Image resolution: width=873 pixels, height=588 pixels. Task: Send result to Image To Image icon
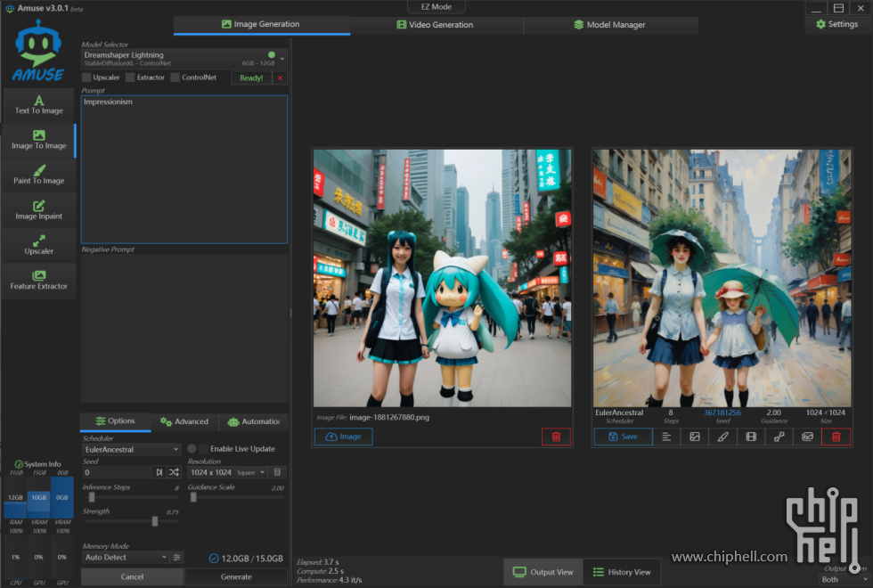[x=695, y=437]
